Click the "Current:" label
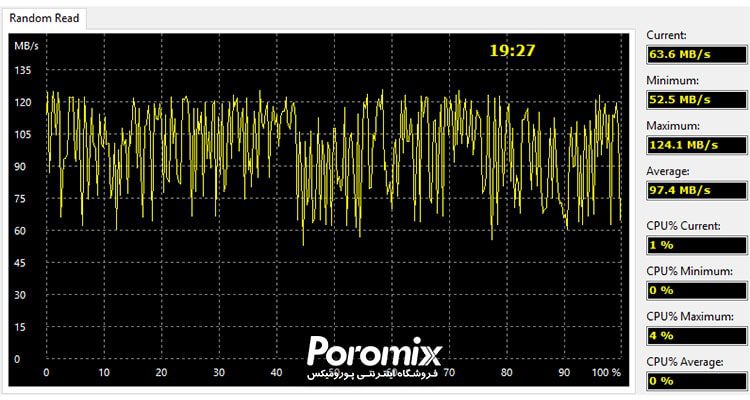750x400 pixels. coord(666,35)
